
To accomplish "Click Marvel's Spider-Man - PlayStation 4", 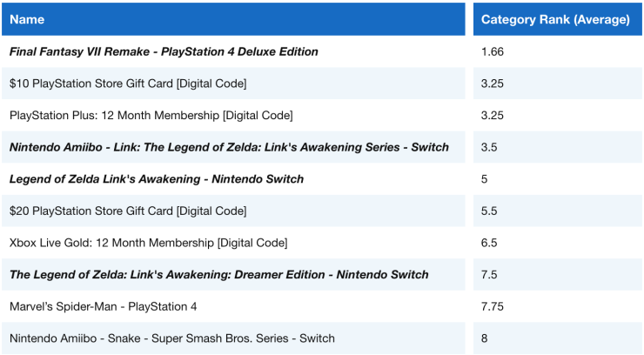I will click(103, 306).
